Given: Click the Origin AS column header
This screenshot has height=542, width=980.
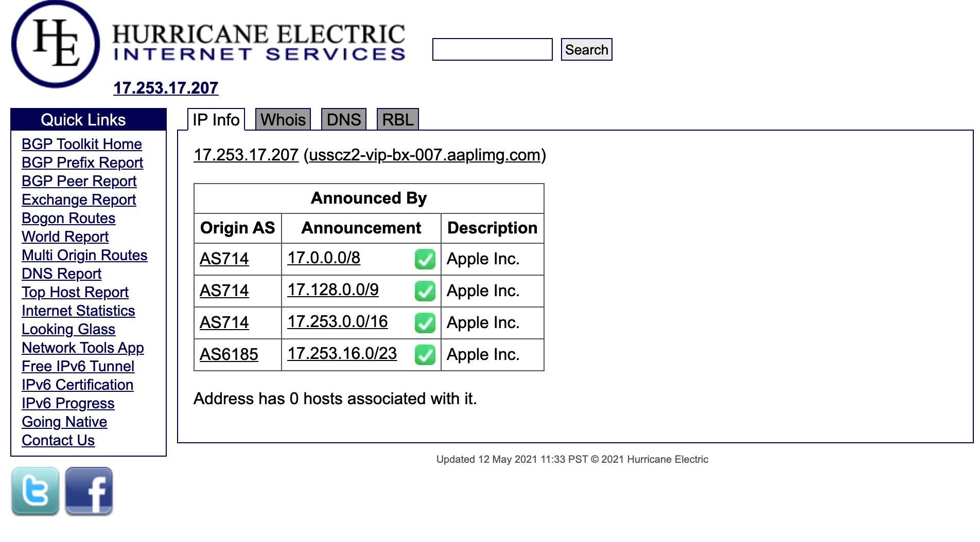Looking at the screenshot, I should pyautogui.click(x=238, y=228).
